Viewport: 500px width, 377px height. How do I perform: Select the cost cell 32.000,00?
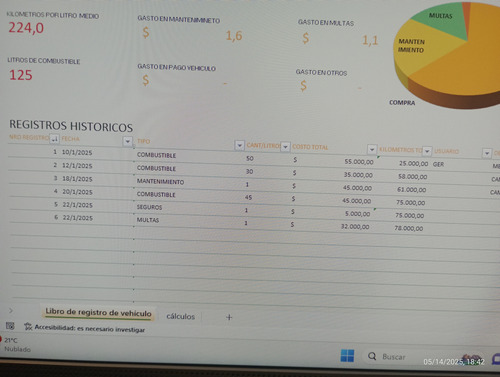(355, 227)
